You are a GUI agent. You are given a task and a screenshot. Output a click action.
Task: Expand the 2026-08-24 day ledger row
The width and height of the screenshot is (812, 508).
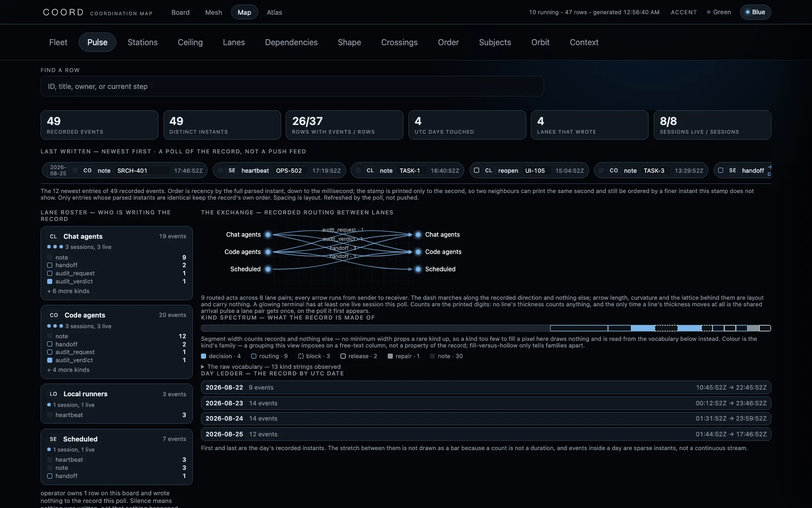(x=486, y=419)
